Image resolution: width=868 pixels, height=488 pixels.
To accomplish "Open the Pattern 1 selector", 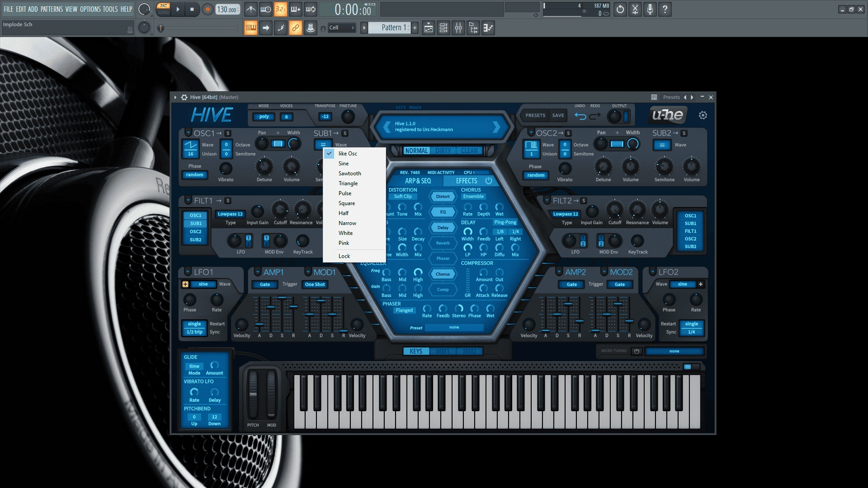I will pyautogui.click(x=390, y=28).
